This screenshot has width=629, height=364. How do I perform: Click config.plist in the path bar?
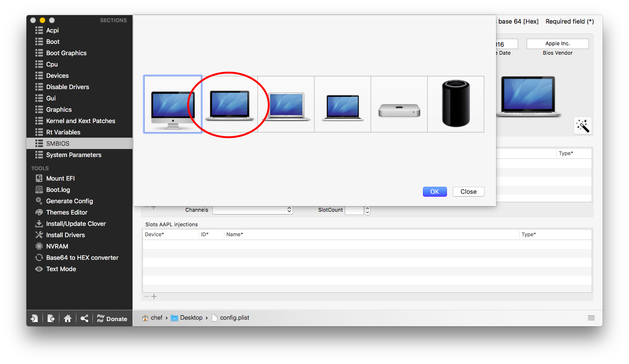[231, 318]
